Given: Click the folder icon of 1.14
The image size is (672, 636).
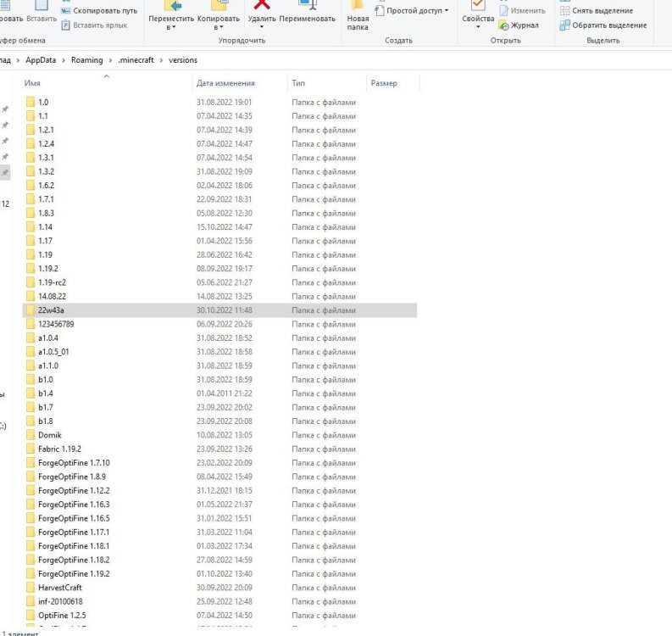Looking at the screenshot, I should click(31, 227).
